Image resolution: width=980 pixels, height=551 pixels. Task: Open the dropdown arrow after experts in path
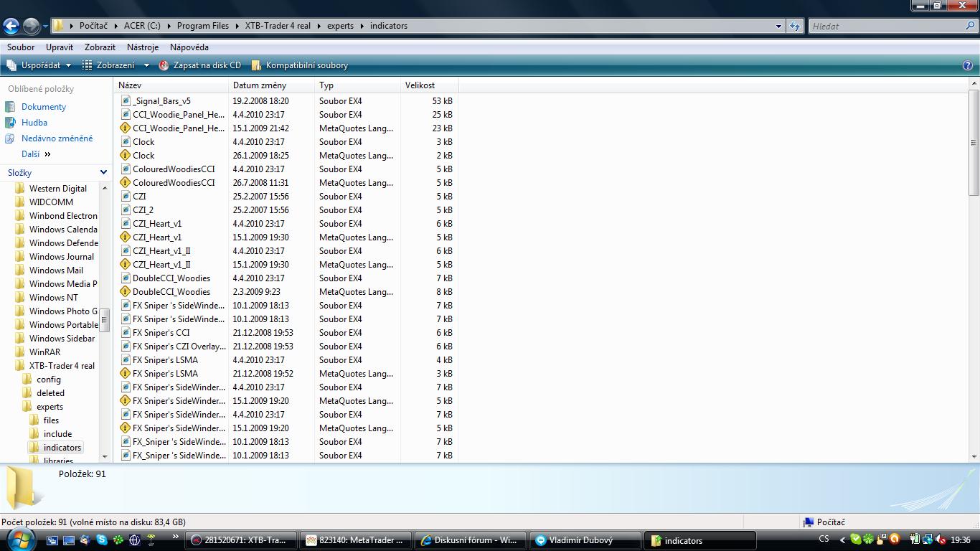coord(362,26)
